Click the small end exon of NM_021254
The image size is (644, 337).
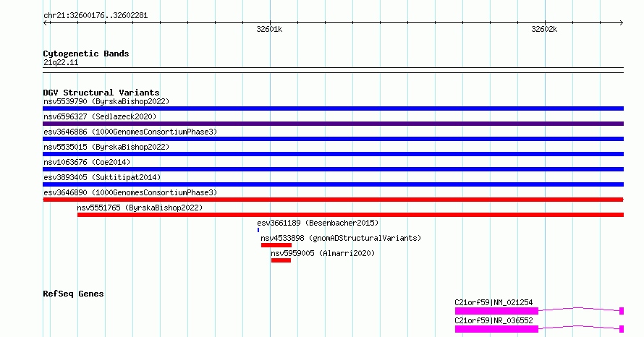pyautogui.click(x=622, y=311)
